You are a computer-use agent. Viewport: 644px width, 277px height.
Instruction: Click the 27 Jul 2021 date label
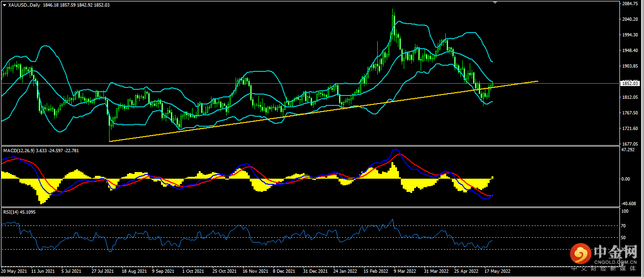(103, 272)
